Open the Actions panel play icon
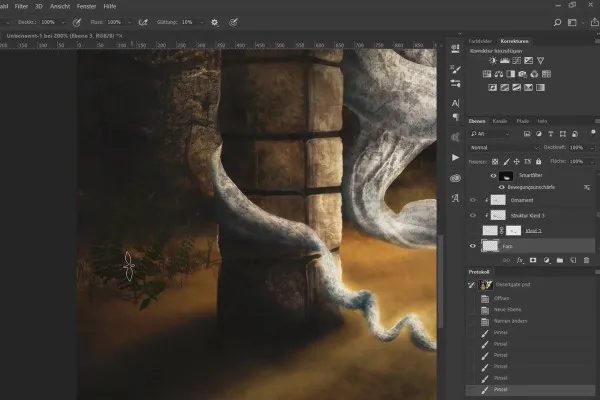 [455, 157]
